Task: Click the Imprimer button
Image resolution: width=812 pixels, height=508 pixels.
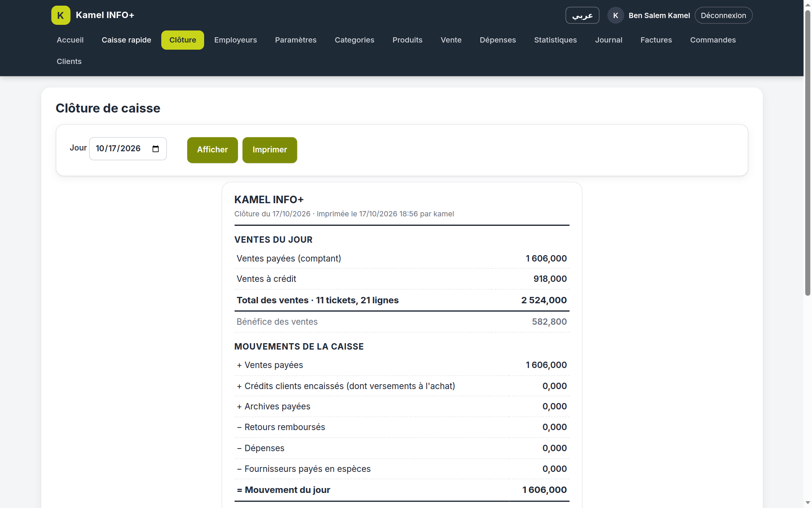Action: click(270, 150)
